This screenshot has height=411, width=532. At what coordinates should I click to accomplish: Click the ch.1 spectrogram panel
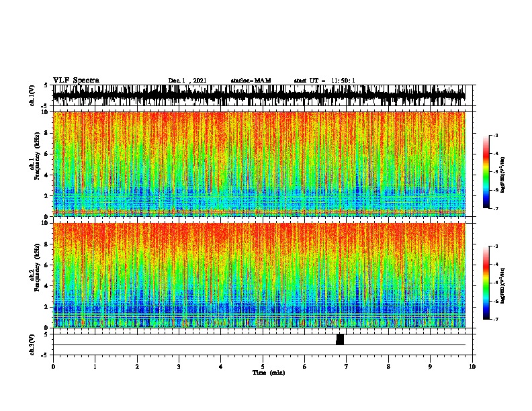pyautogui.click(x=259, y=164)
